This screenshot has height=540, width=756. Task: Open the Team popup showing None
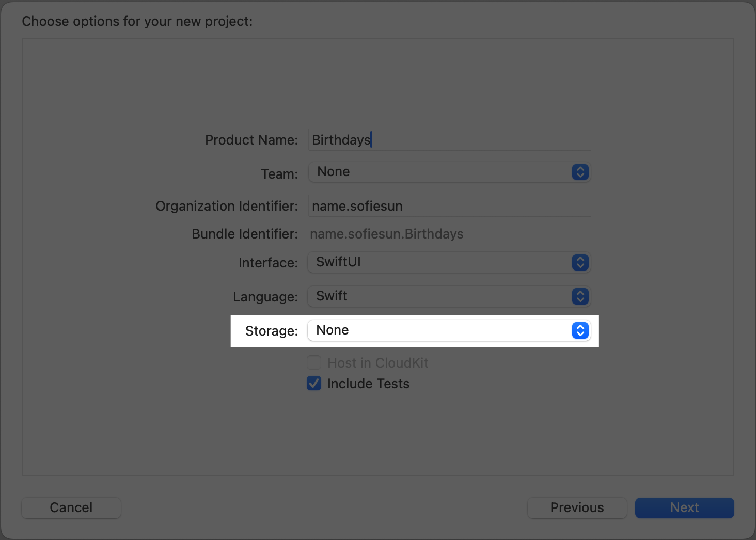pyautogui.click(x=439, y=172)
